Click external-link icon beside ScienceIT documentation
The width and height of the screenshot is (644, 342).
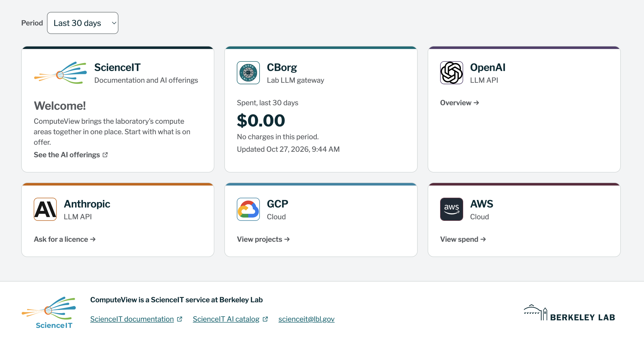(180, 319)
